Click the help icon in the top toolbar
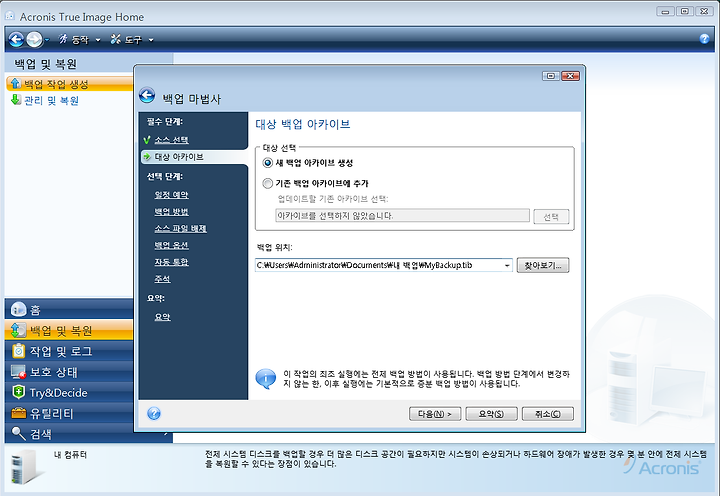This screenshot has width=720, height=496. 704,39
